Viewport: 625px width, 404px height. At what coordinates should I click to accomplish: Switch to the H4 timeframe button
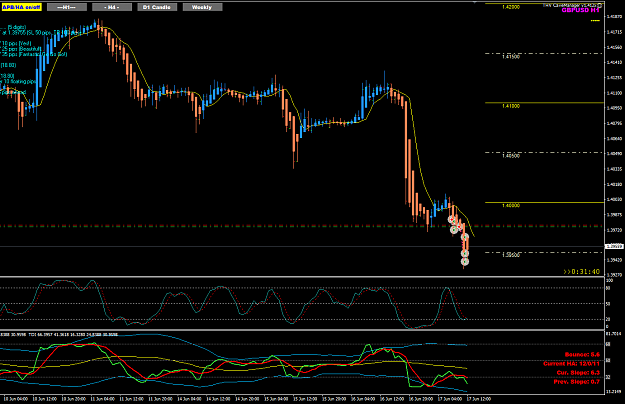point(112,7)
